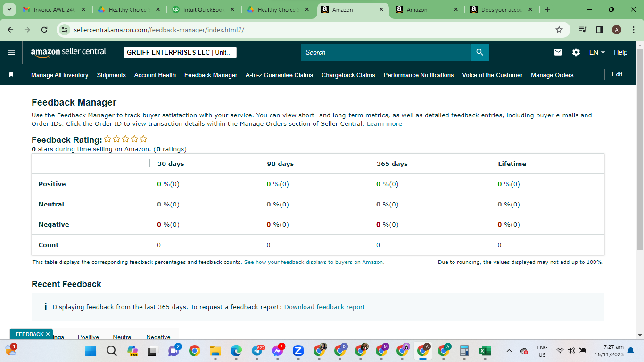
Task: Open Shipments in the navigation bar
Action: 111,75
